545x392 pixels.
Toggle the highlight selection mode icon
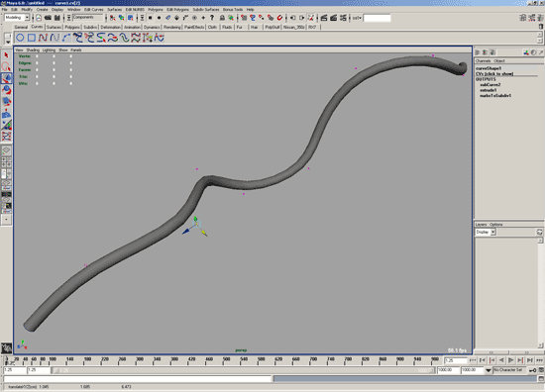click(231, 18)
